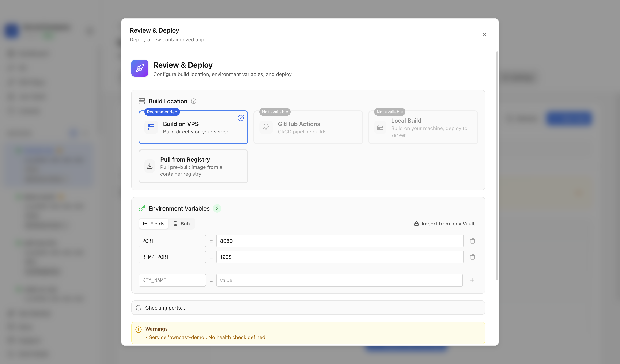Edit the RTMP_PORT key field
The width and height of the screenshot is (620, 364).
click(x=172, y=257)
